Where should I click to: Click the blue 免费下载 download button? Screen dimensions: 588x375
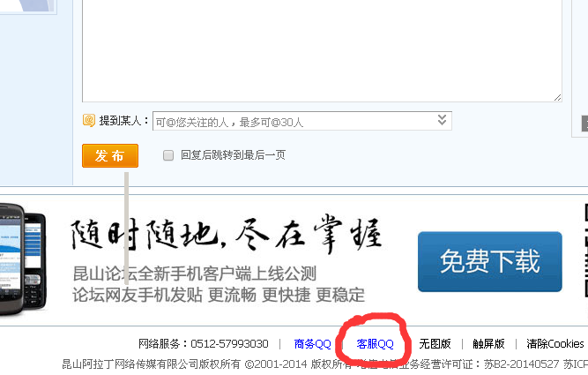(x=490, y=262)
